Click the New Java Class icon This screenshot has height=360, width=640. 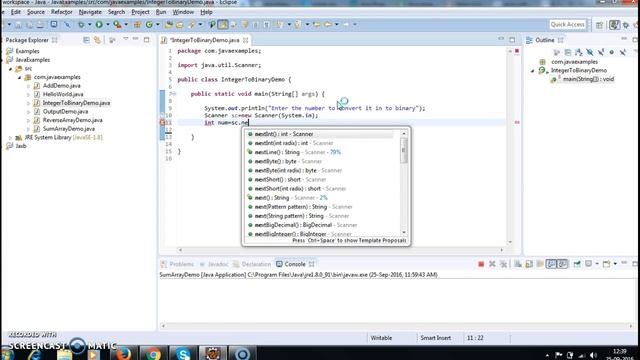click(149, 25)
